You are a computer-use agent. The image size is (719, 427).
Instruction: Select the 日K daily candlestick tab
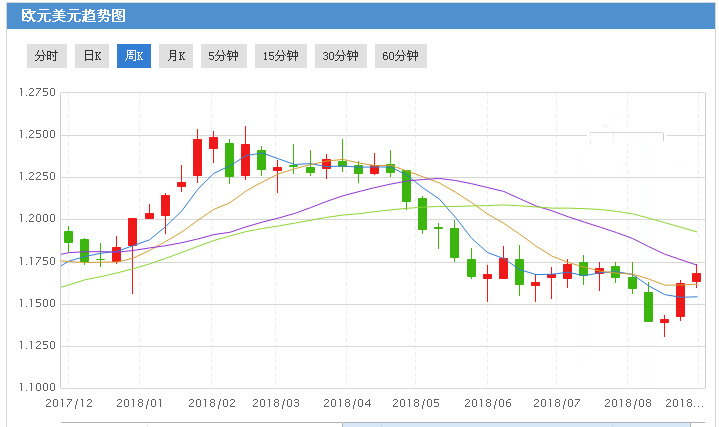(x=92, y=56)
